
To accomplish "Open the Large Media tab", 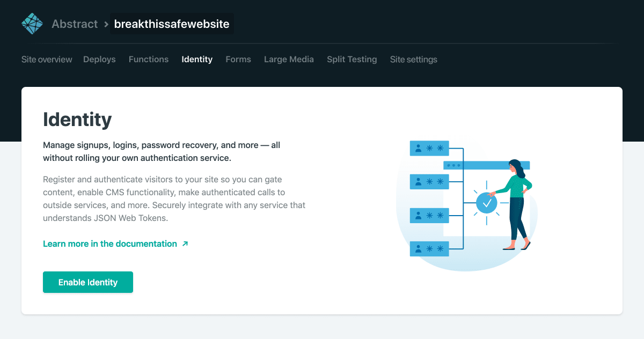I will 289,59.
